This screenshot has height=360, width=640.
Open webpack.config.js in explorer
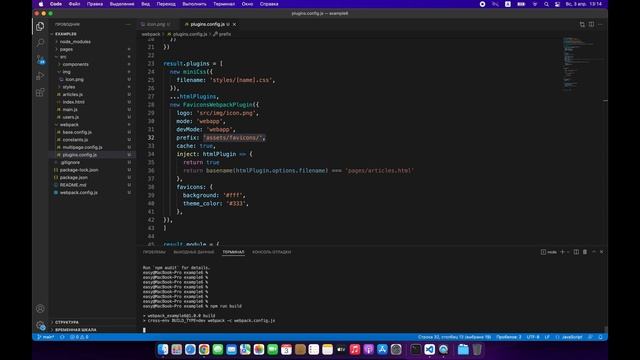click(78, 193)
